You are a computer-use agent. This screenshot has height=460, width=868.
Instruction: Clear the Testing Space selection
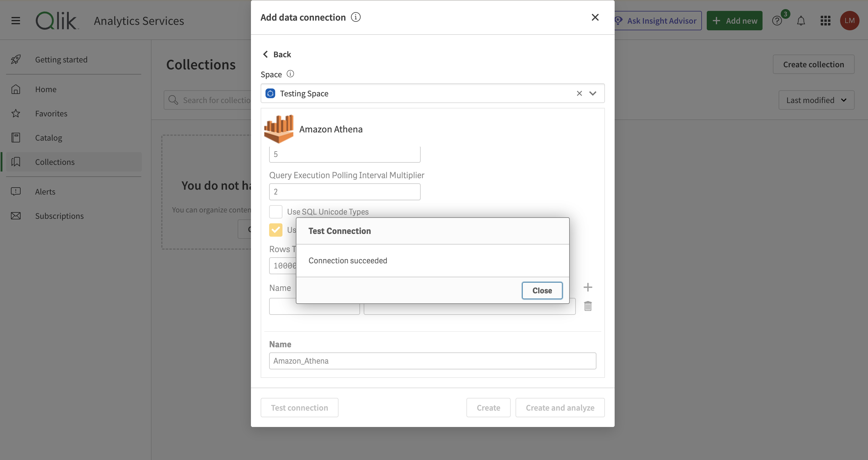(x=579, y=93)
